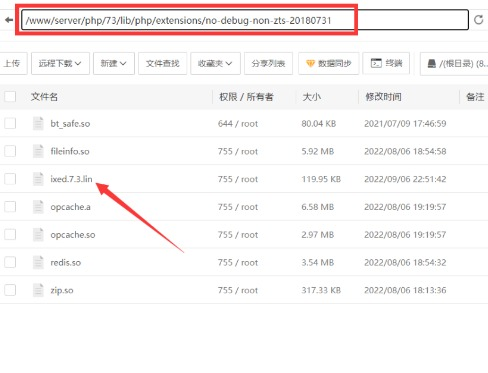Click the 文件查找 button

(x=163, y=63)
